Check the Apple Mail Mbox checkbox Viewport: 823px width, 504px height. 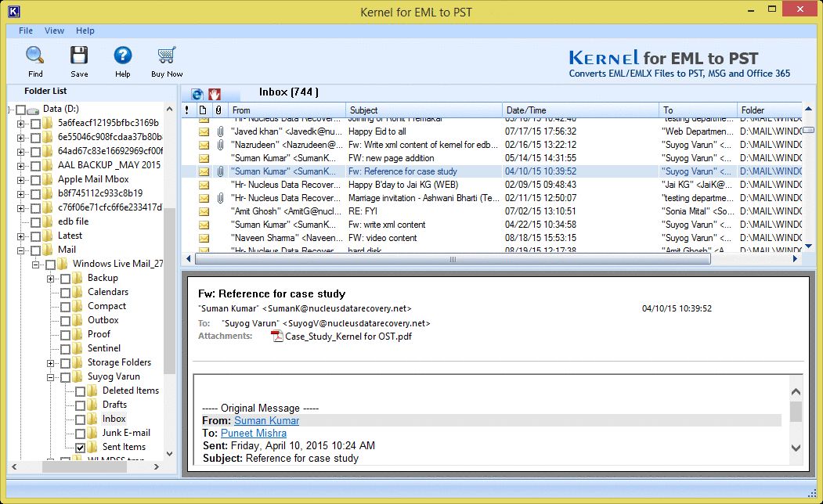tap(36, 180)
